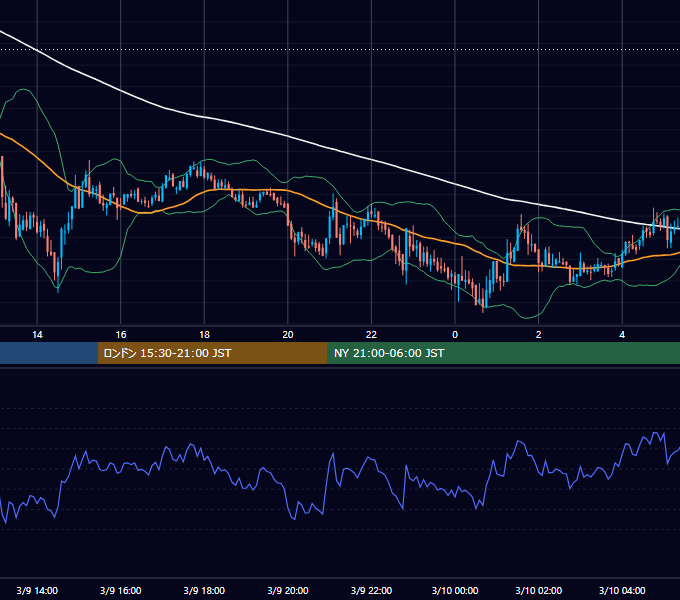Click the 3/10 02:00 time label
Viewport: 680px width, 600px height.
(x=539, y=590)
